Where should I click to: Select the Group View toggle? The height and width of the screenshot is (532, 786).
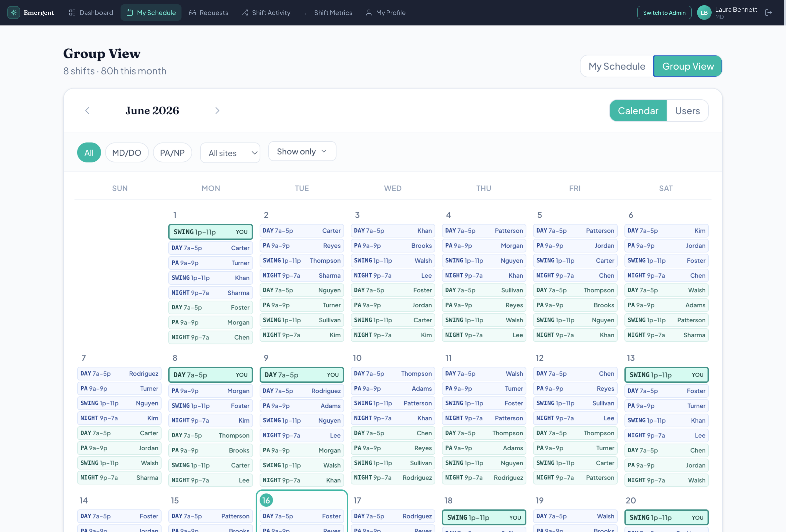688,66
